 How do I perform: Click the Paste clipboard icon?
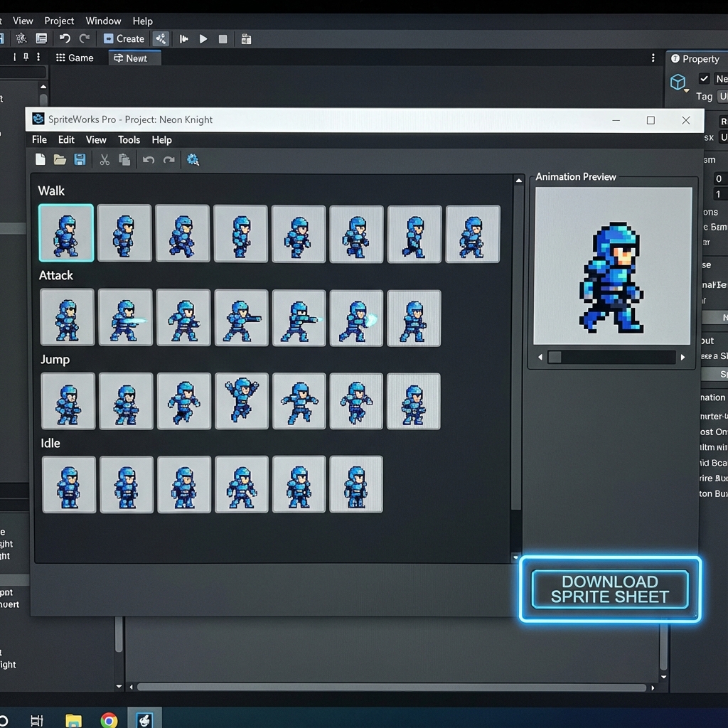pyautogui.click(x=124, y=159)
